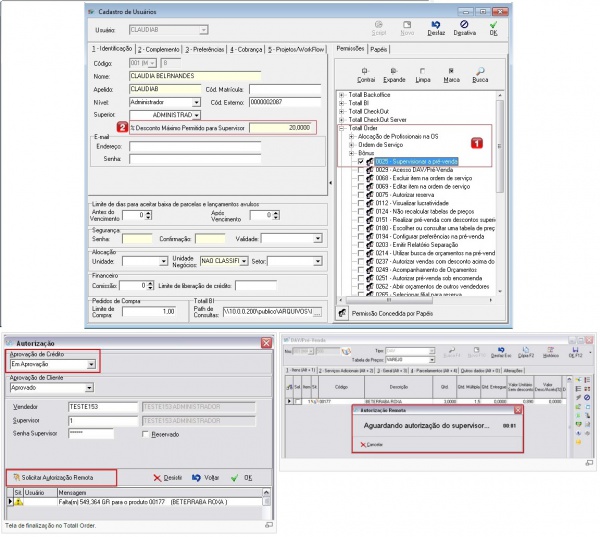600x537 pixels.
Task: Click the Nome input field
Action: pos(195,75)
